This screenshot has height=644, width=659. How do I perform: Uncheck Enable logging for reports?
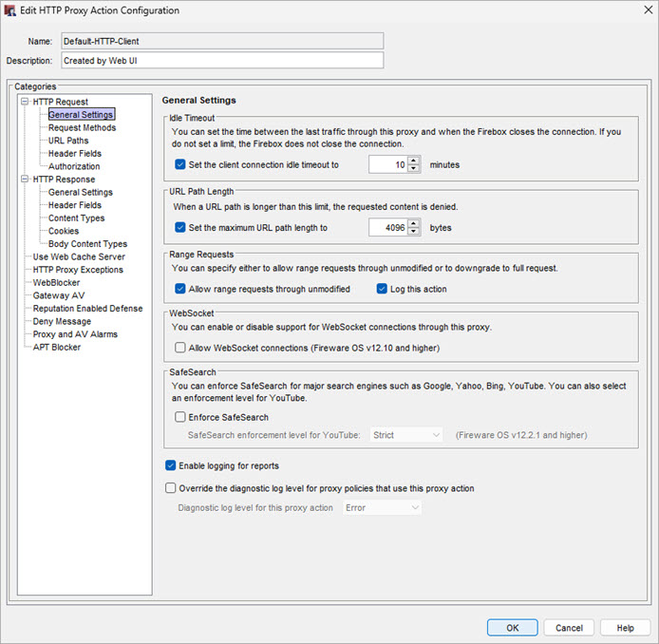tap(171, 465)
